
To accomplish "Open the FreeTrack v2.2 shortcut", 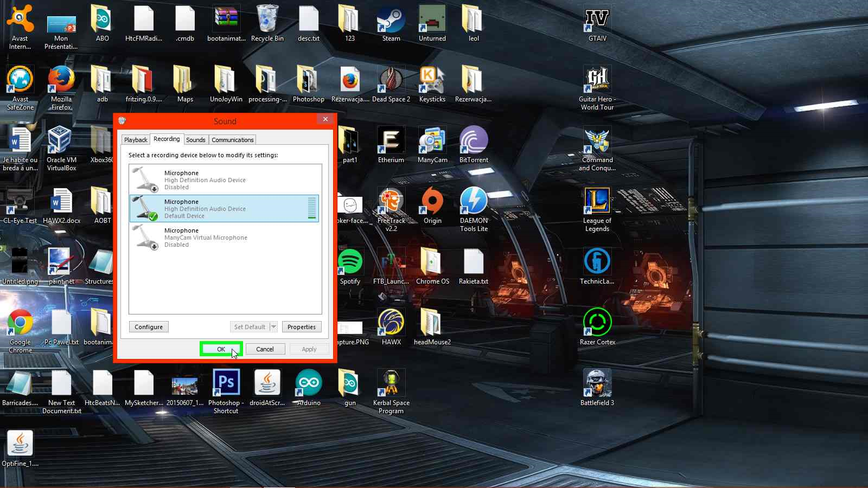I will coord(391,208).
